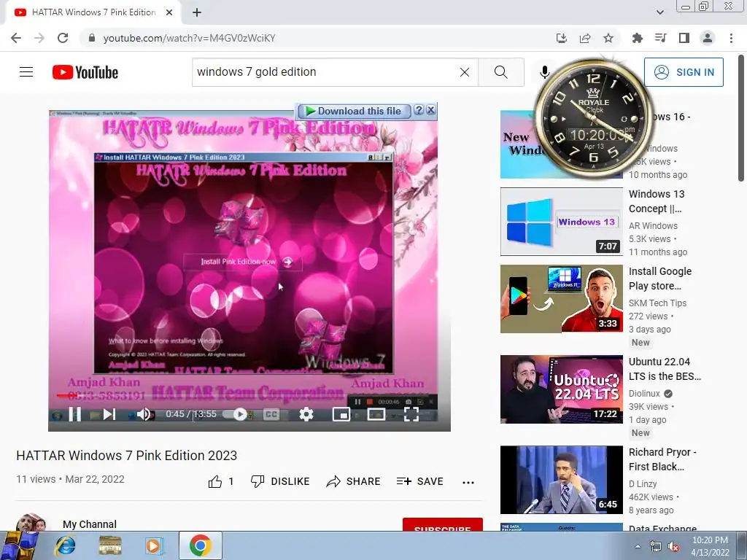Start voice search with the microphone
Screen dimensions: 747x560
(x=544, y=72)
